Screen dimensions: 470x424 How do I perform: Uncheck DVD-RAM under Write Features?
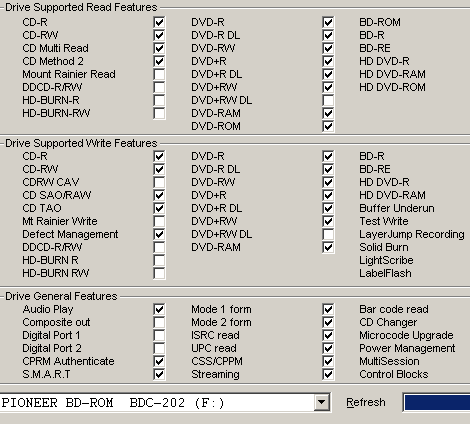pos(328,247)
